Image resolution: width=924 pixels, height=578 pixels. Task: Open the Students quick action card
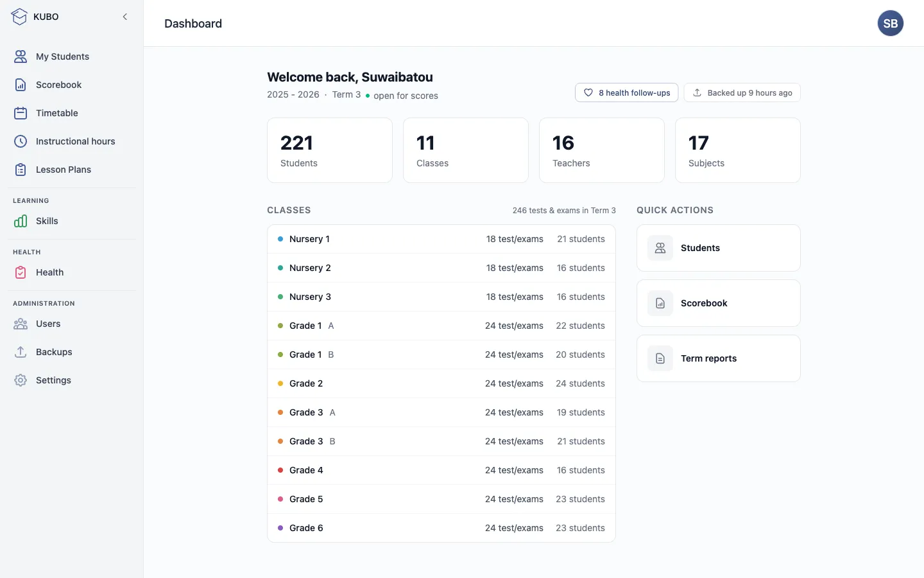click(719, 248)
